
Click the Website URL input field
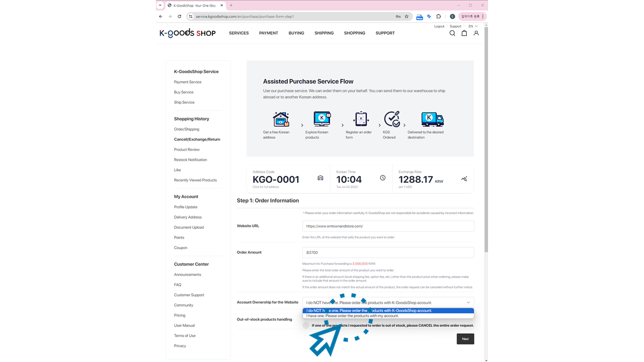coord(388,226)
